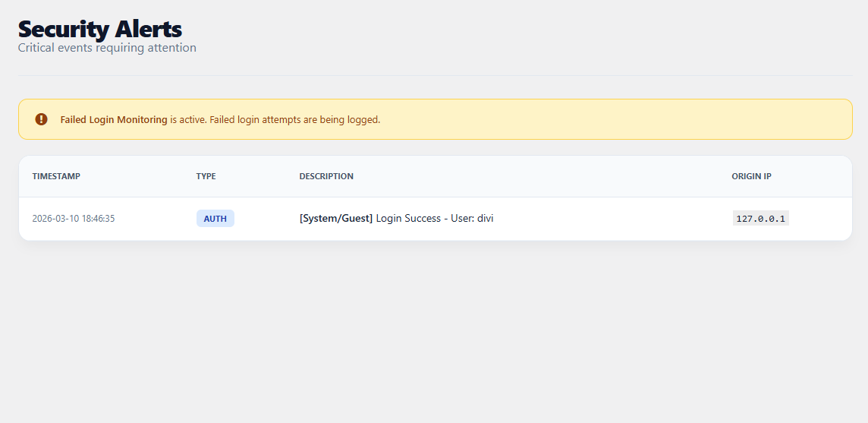
Task: Click the bold [System/Guest] label
Action: 336,219
